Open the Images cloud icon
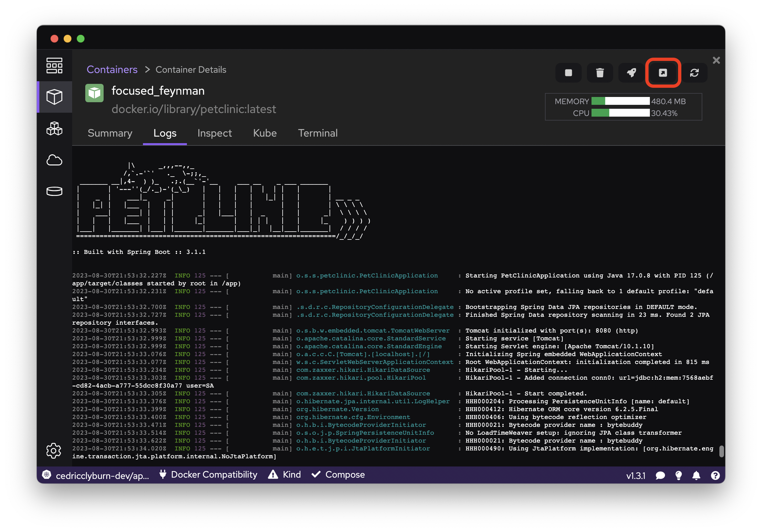This screenshot has width=762, height=532. (x=54, y=160)
